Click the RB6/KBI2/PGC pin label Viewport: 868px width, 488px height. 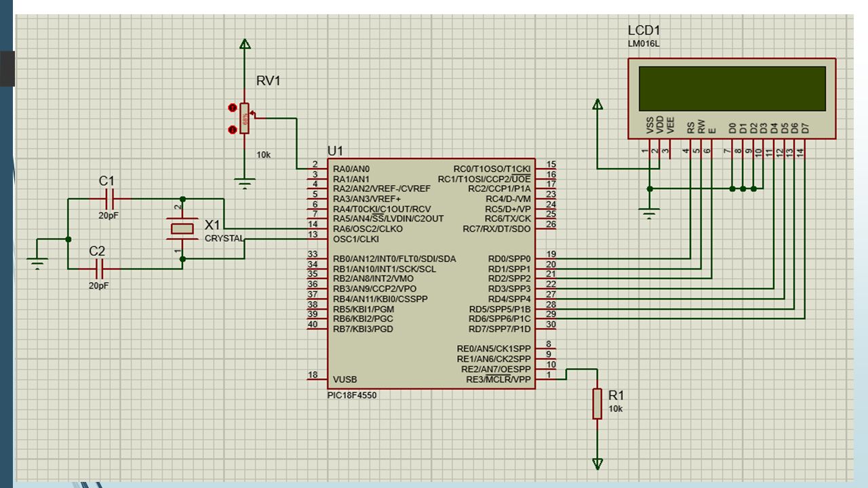(364, 319)
